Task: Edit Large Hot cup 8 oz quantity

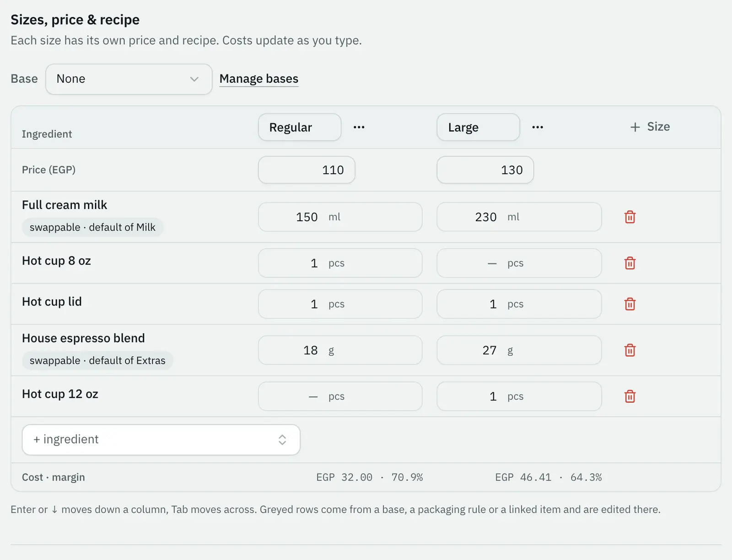Action: 519,263
